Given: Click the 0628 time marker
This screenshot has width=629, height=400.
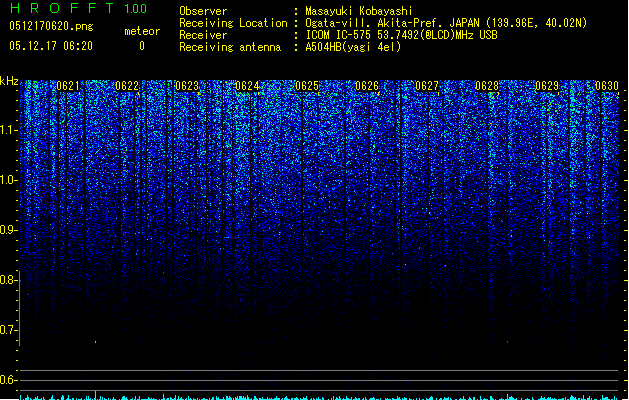Looking at the screenshot, I should click(x=487, y=86).
